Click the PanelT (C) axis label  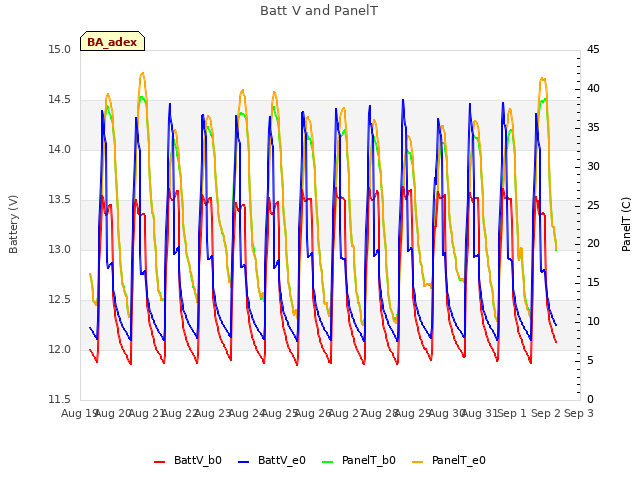coord(626,224)
